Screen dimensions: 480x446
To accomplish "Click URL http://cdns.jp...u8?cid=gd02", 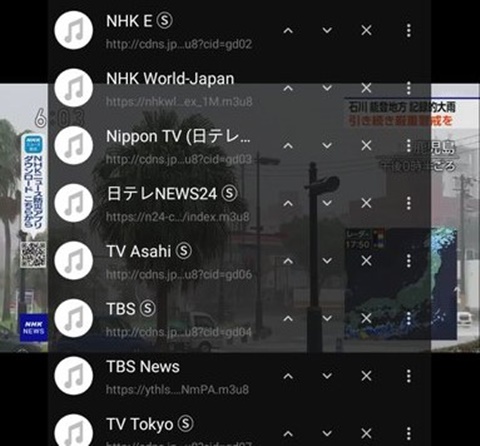I will [179, 44].
